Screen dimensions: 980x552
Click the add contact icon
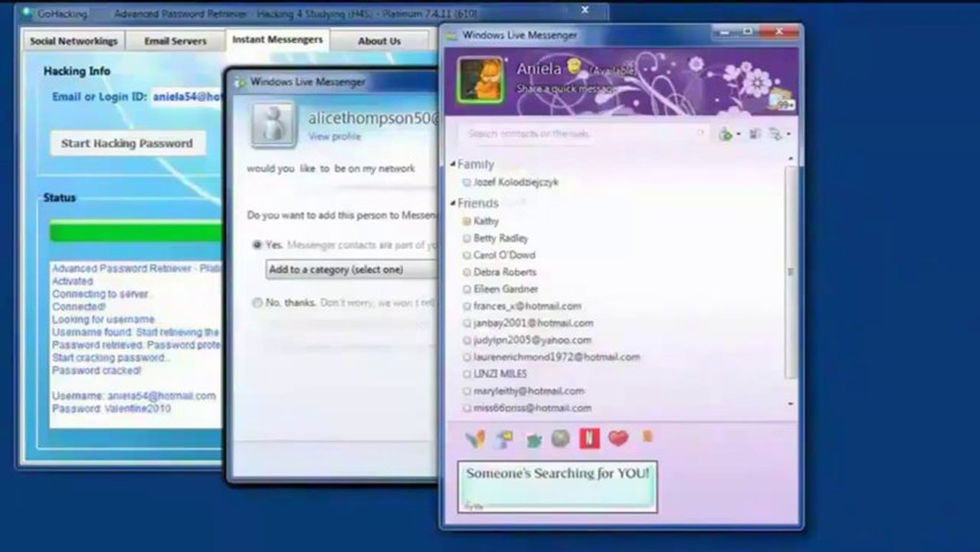725,134
